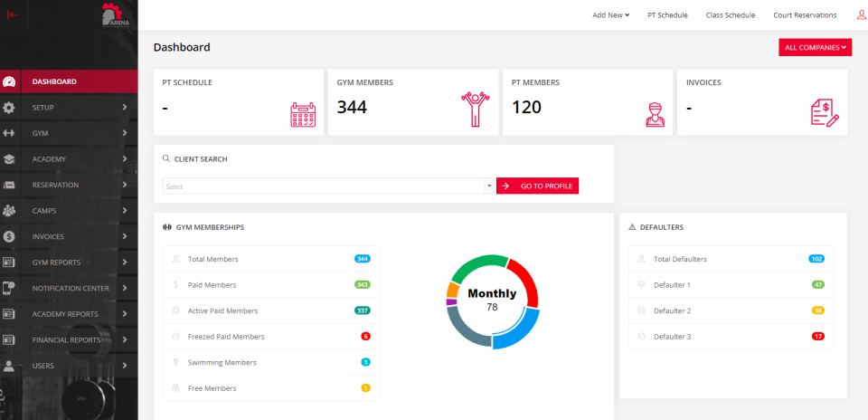
Task: Expand the Add New dropdown menu
Action: [610, 15]
